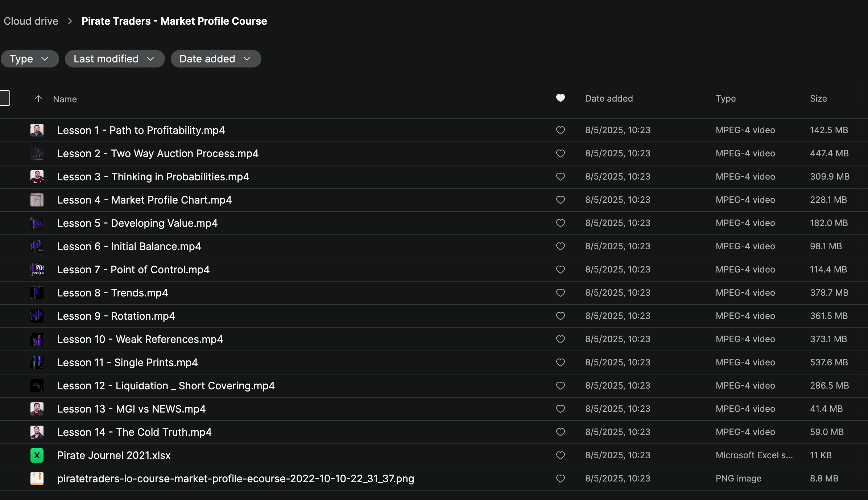Click the PNG file icon of piratetraders screenshot
This screenshot has height=500, width=868.
click(x=37, y=479)
